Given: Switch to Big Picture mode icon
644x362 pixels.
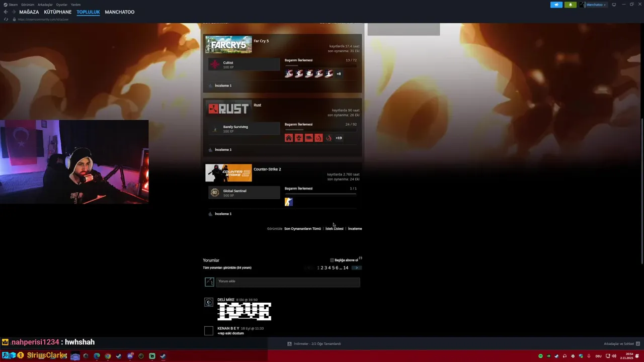Looking at the screenshot, I should pyautogui.click(x=614, y=5).
